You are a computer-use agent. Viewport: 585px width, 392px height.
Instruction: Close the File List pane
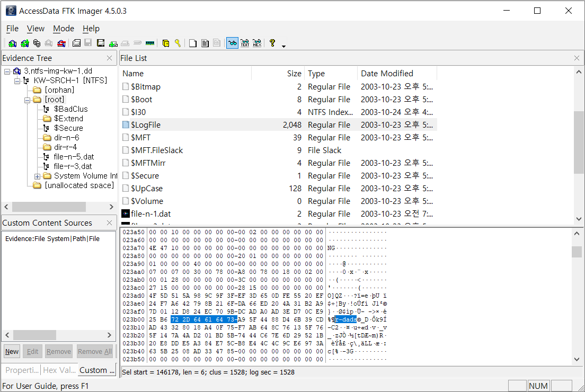tap(577, 58)
